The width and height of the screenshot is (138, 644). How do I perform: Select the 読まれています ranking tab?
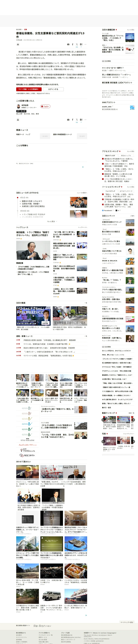click(x=110, y=156)
